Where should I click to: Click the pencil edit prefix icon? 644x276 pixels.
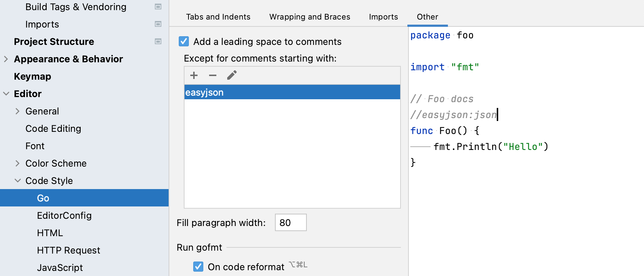(232, 75)
